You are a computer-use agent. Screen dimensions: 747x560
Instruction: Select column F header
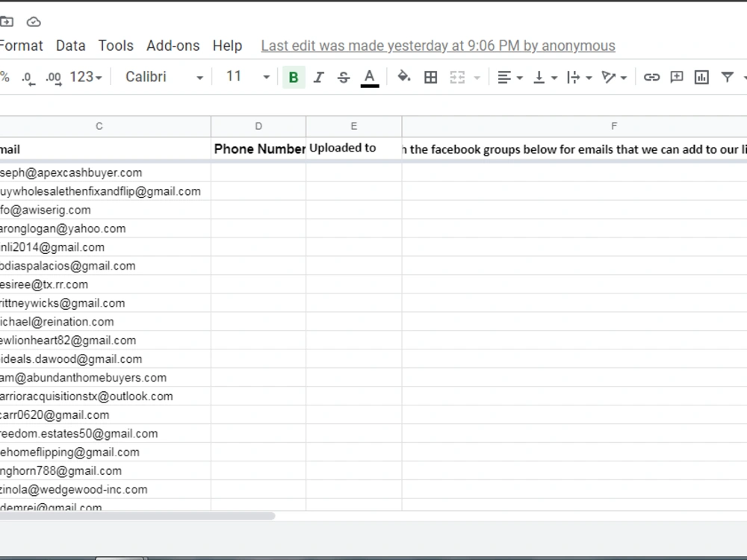point(574,126)
